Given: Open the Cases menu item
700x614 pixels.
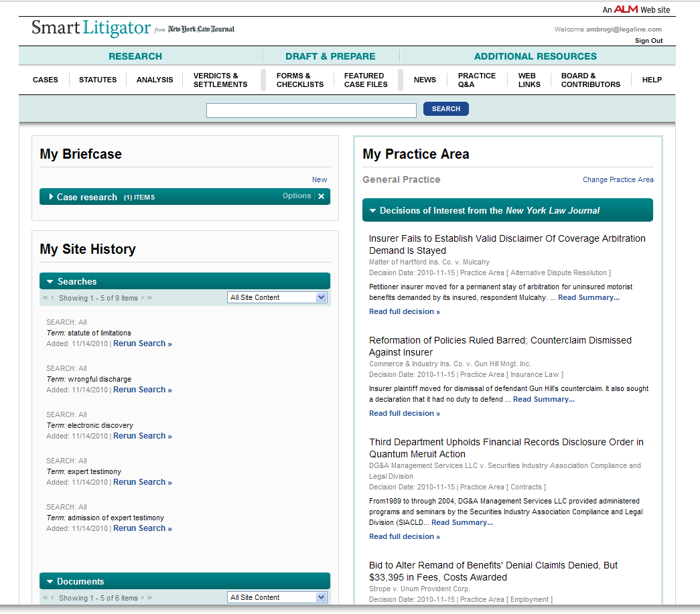Looking at the screenshot, I should coord(45,80).
